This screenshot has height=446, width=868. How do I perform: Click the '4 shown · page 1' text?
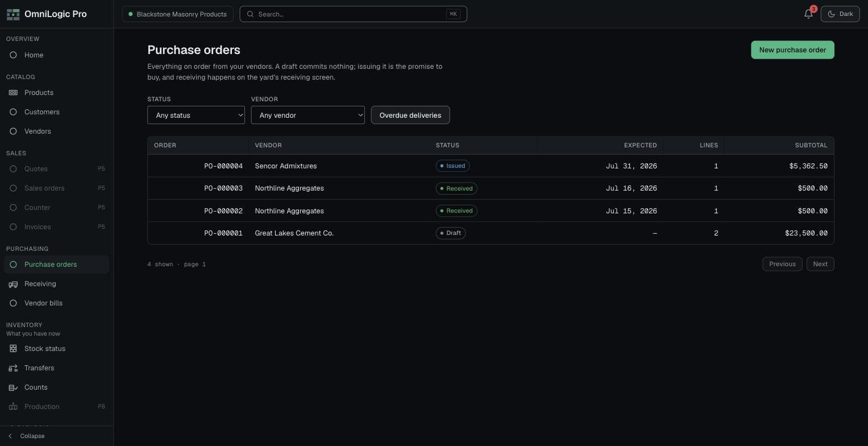(176, 265)
